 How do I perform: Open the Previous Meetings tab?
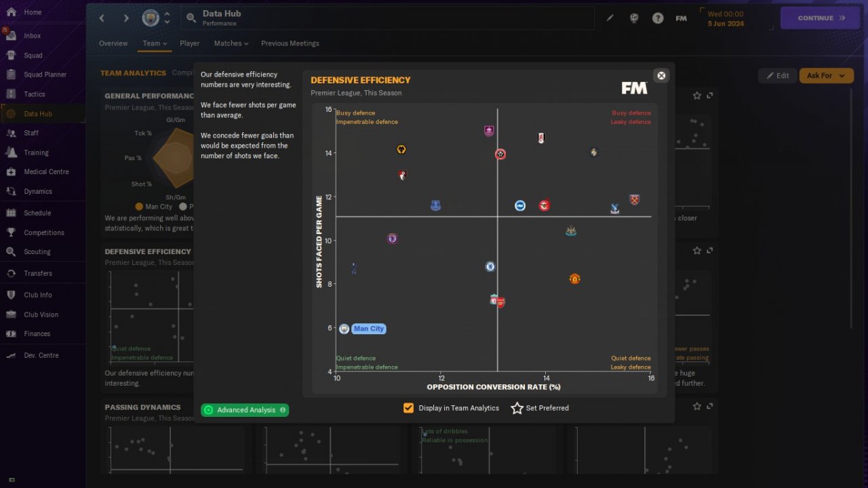(290, 43)
